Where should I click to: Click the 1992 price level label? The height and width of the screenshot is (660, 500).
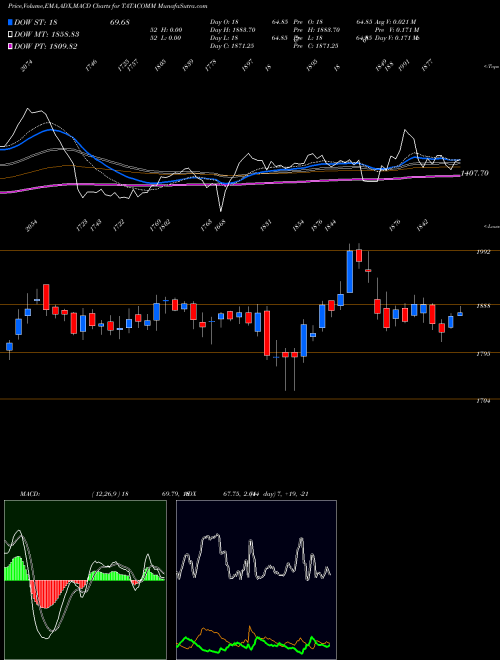[x=483, y=252]
